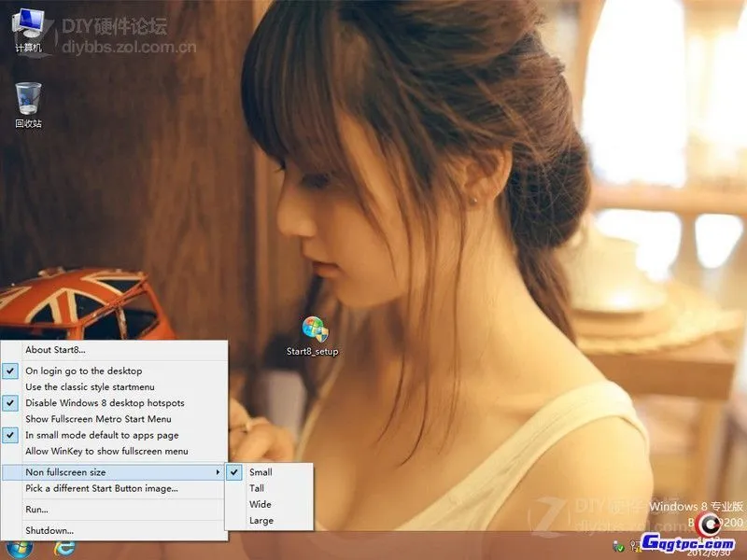Select 'Wide' as the non fullscreen size
This screenshot has height=560, width=747.
point(260,503)
